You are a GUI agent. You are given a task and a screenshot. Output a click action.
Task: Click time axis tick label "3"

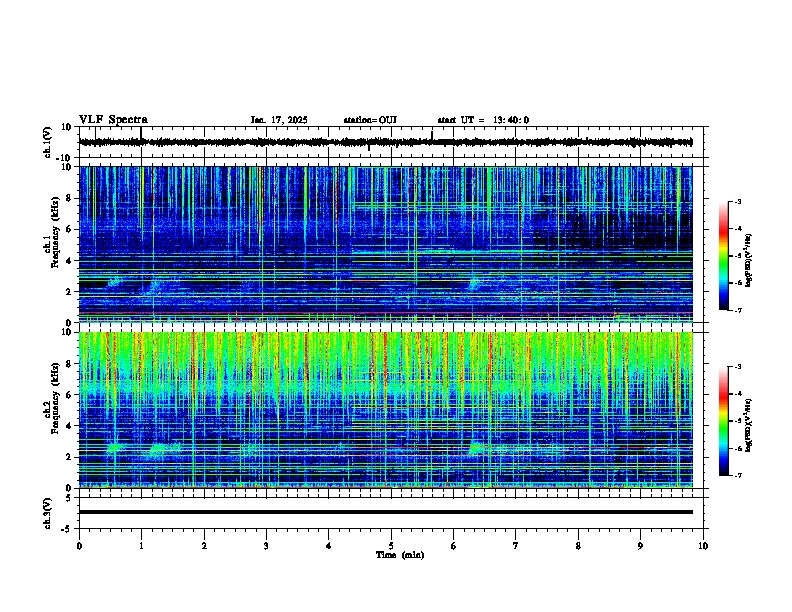click(x=266, y=546)
